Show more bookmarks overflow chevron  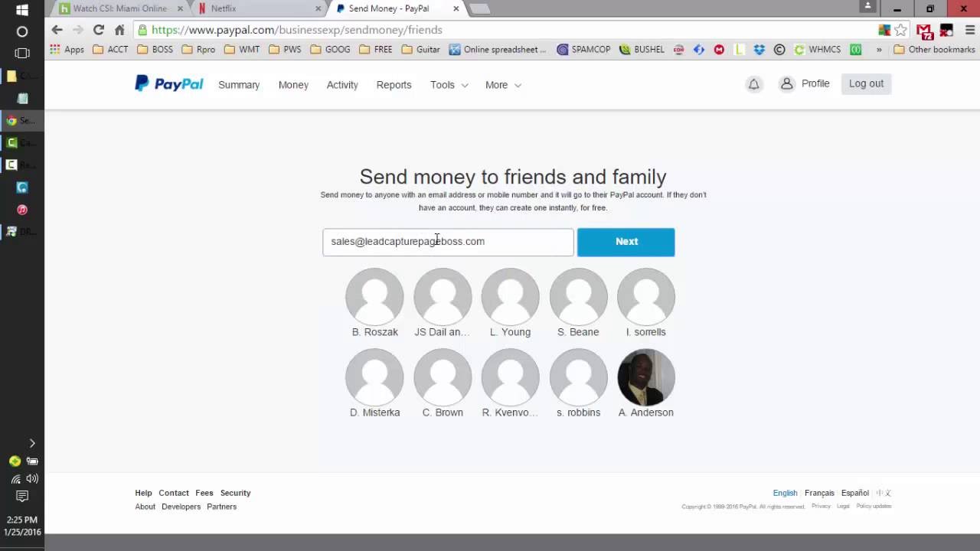pos(879,49)
